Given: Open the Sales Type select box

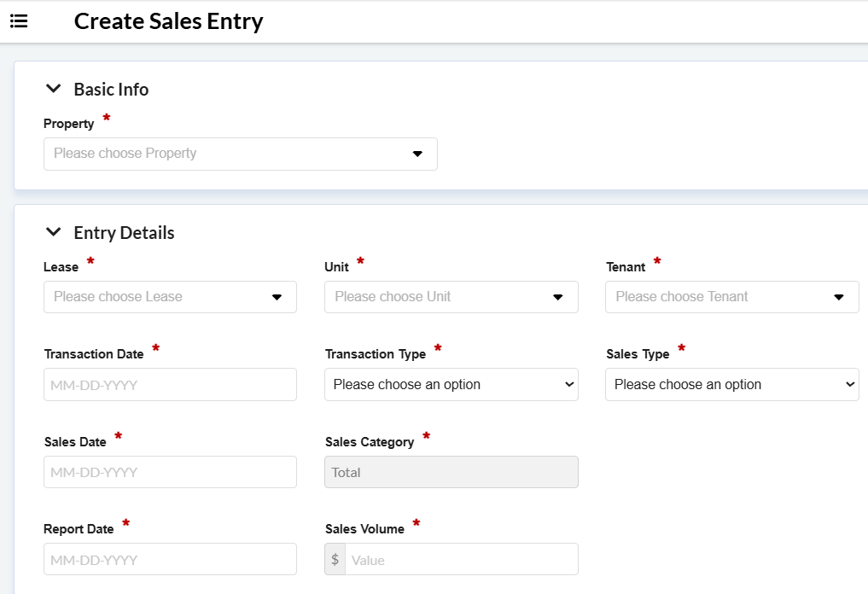Looking at the screenshot, I should (x=731, y=384).
